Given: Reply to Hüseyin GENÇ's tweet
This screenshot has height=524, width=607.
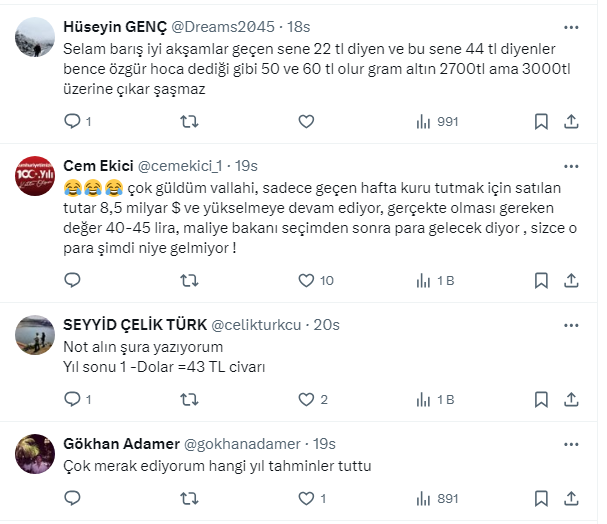Looking at the screenshot, I should (x=71, y=121).
